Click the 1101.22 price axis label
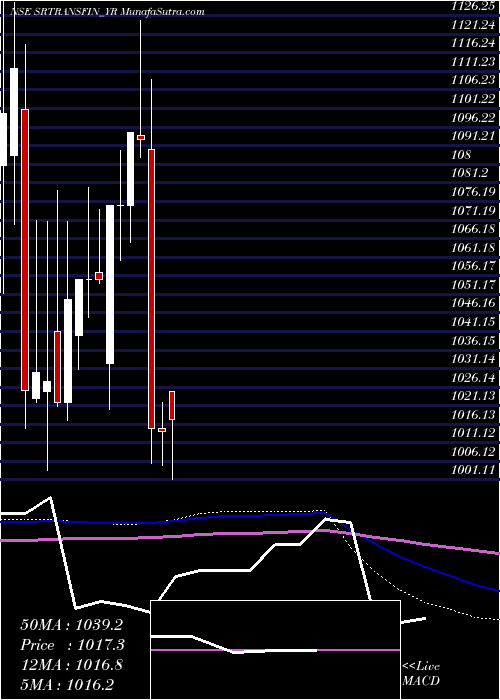The width and height of the screenshot is (500, 700). [474, 99]
